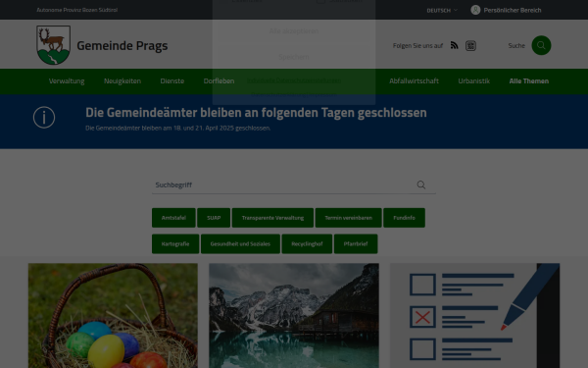Image resolution: width=588 pixels, height=368 pixels.
Task: Click the magnifier icon in Suchbegriff field
Action: 421,184
